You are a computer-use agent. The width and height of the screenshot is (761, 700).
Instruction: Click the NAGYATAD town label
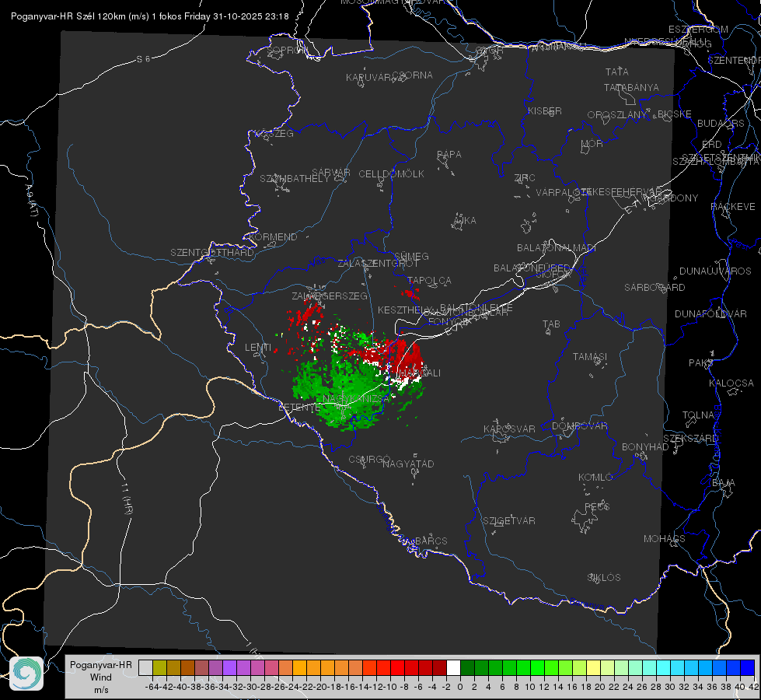pos(408,464)
